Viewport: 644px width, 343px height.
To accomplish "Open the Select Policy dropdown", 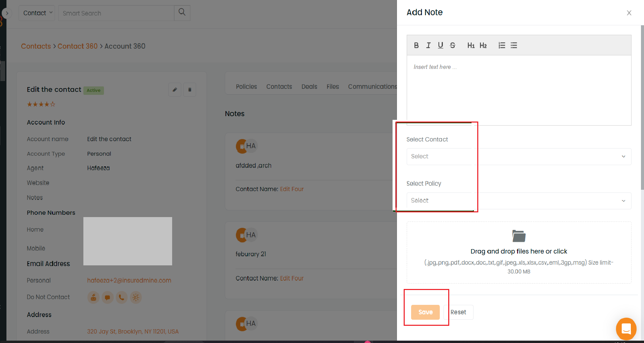I will pyautogui.click(x=519, y=201).
